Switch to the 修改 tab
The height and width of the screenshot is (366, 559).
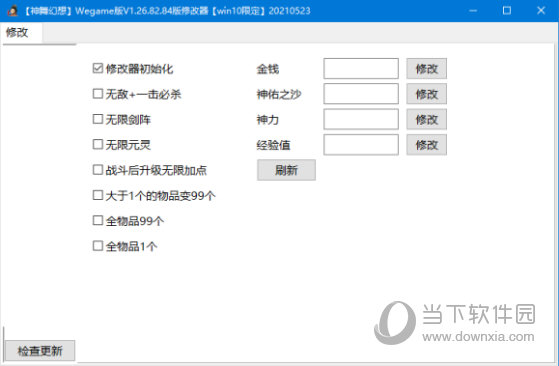click(21, 33)
